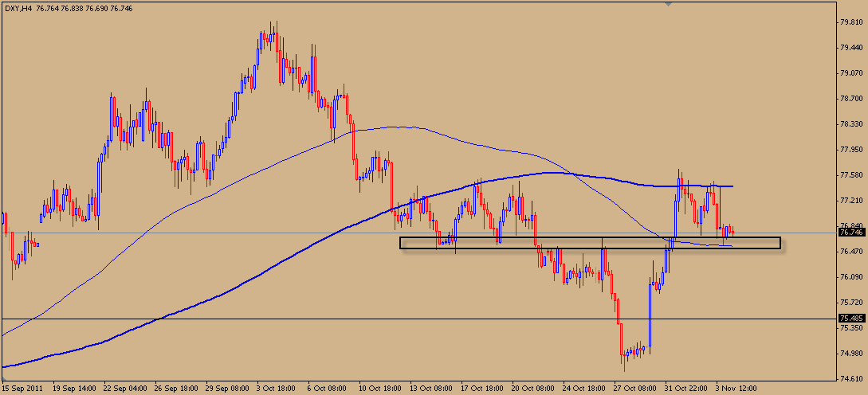Select the horizontal line price tag 75.485
This screenshot has height=395, width=868.
[x=850, y=319]
